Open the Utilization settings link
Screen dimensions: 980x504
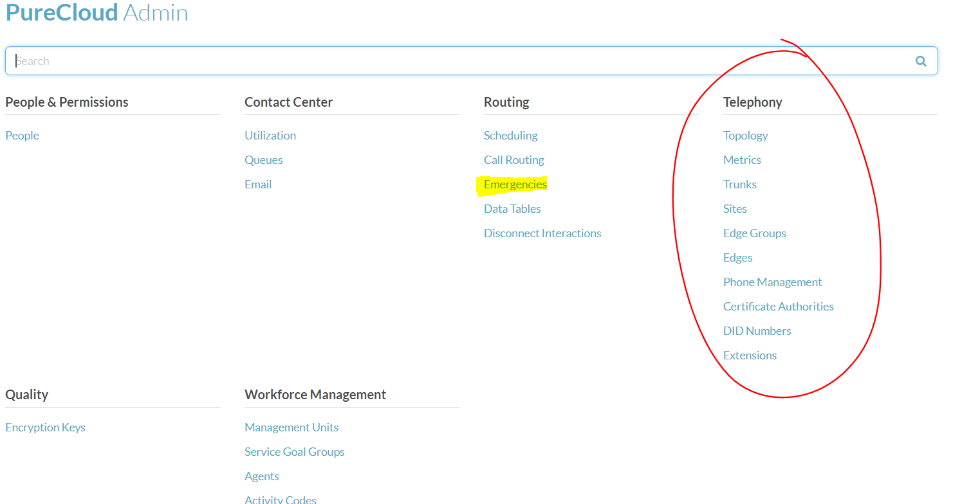(x=270, y=136)
